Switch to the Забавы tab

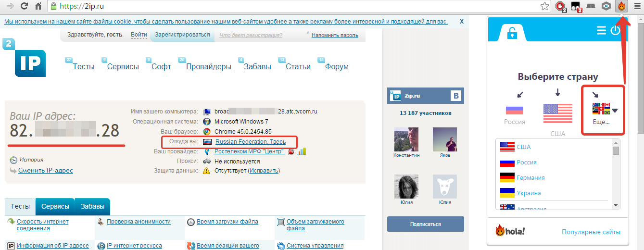[92, 206]
